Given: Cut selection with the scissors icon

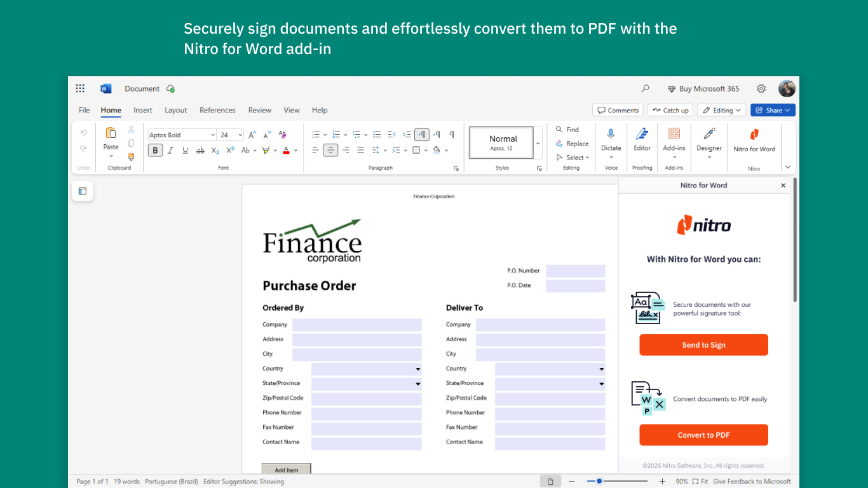Looking at the screenshot, I should (132, 129).
